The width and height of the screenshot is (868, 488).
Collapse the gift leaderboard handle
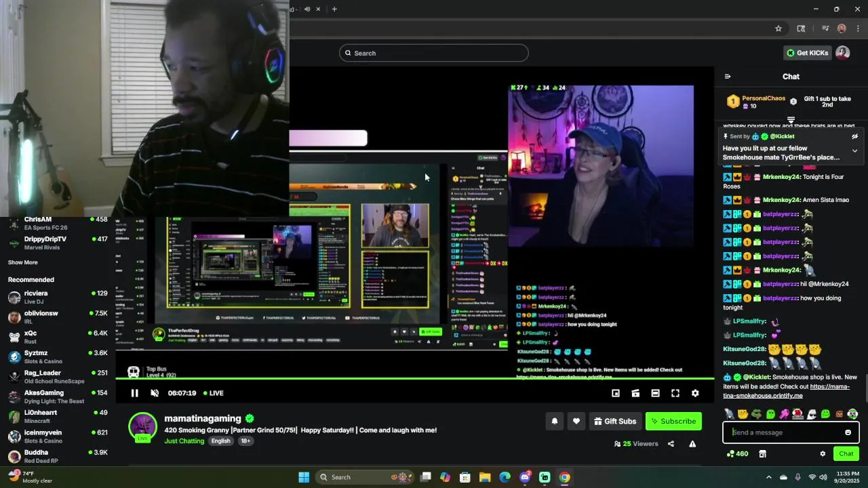[791, 120]
